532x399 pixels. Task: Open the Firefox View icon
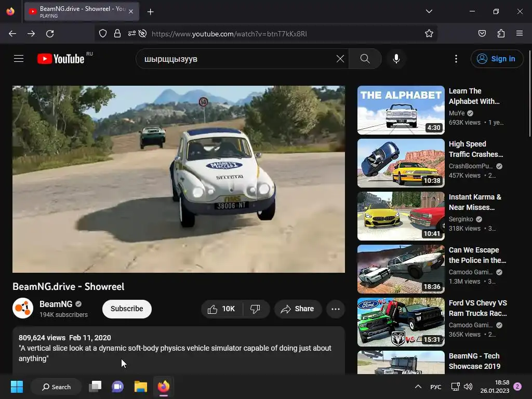(10, 11)
